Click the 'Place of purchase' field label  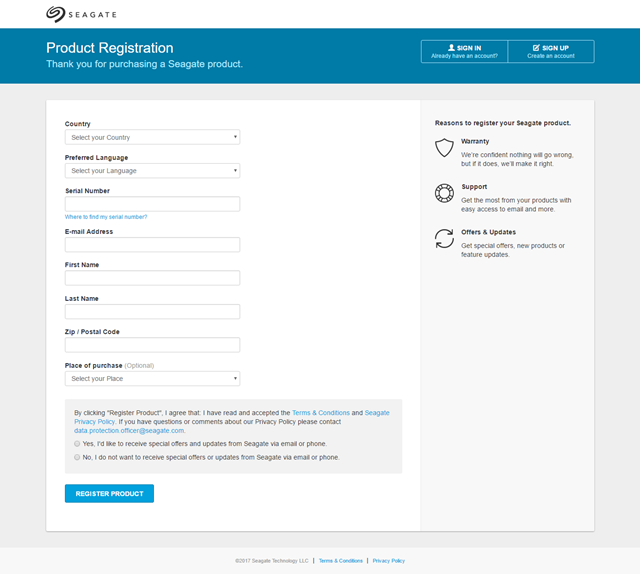point(93,365)
